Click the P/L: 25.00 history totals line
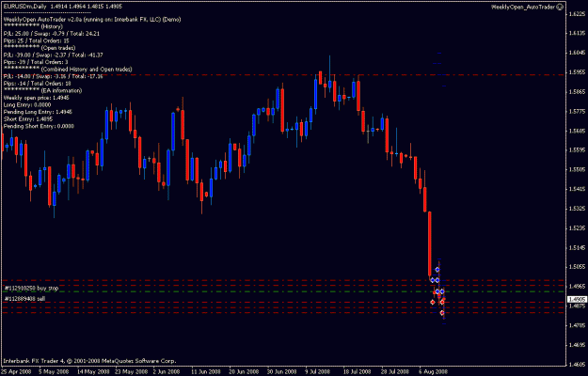This screenshot has height=376, width=588. click(51, 33)
